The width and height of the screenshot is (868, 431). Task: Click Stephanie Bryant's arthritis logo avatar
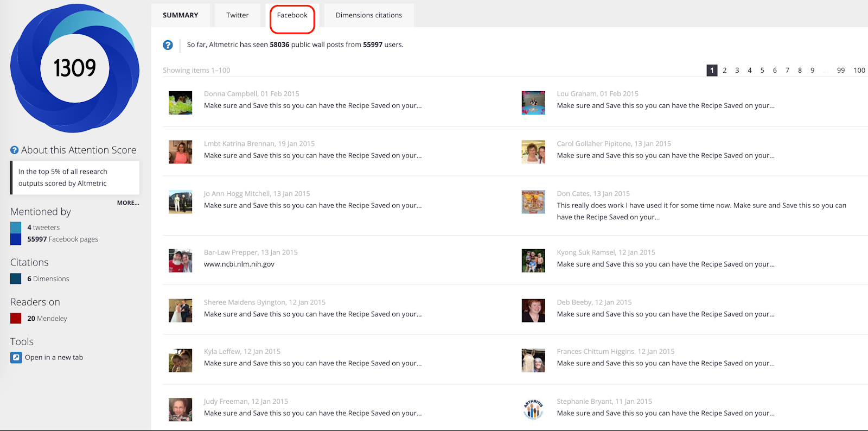pyautogui.click(x=533, y=410)
